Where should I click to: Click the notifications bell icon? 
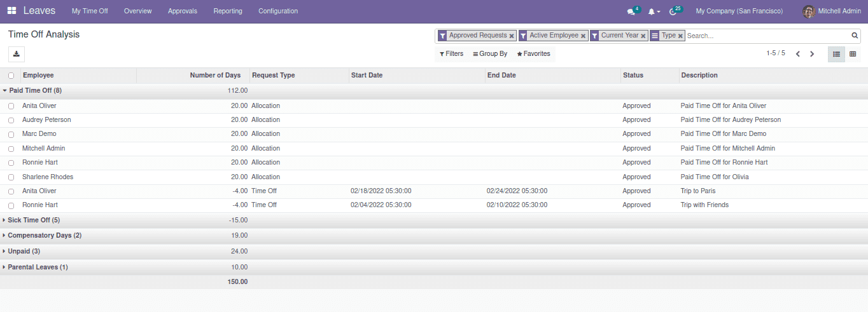652,11
